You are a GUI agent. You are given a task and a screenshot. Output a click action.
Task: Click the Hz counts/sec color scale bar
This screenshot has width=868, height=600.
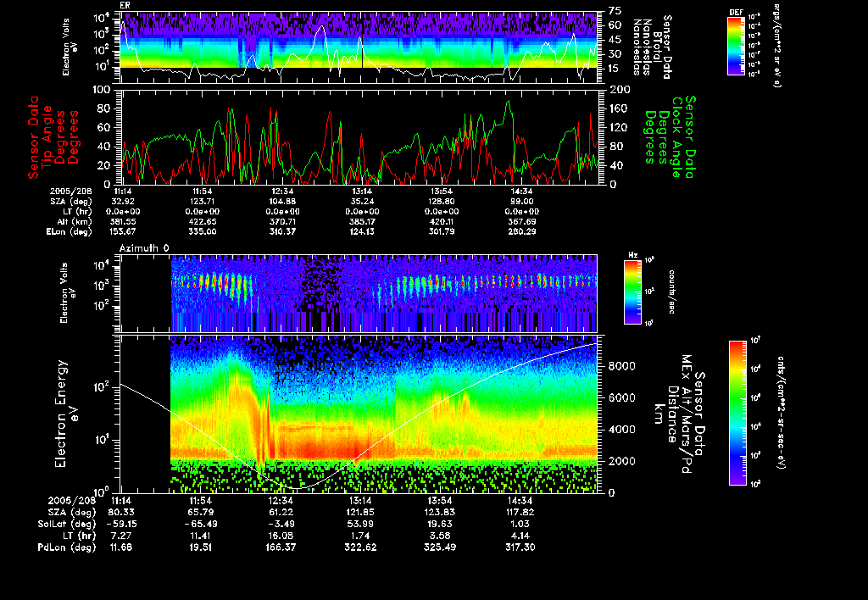632,292
